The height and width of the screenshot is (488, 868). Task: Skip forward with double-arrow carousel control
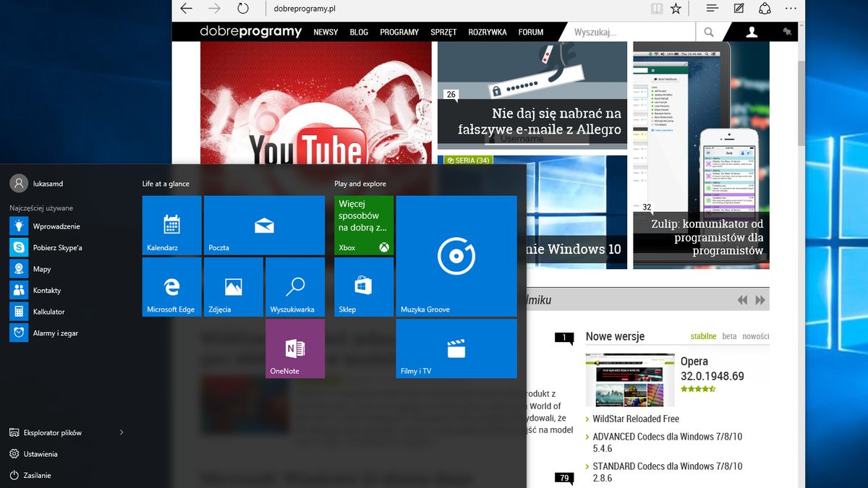pyautogui.click(x=760, y=300)
